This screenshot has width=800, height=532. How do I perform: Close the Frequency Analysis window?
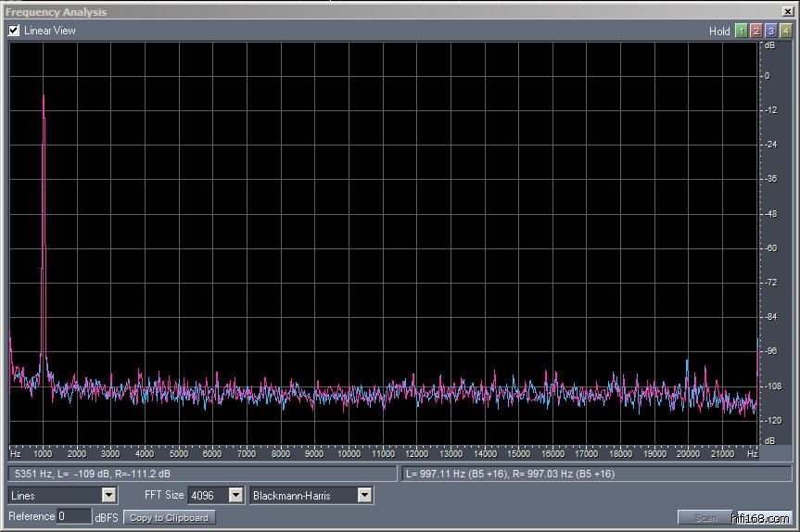788,12
